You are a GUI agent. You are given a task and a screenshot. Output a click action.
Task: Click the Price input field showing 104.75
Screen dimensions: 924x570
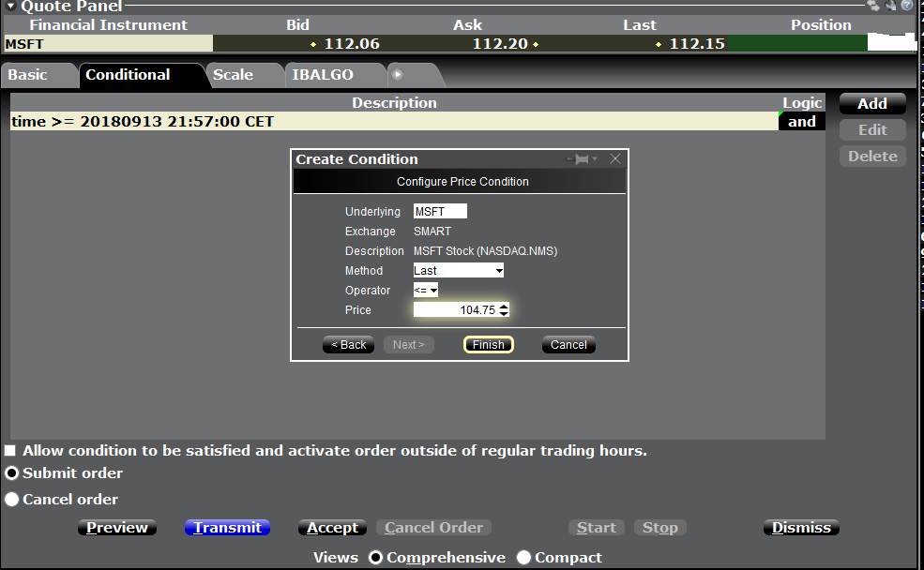point(456,309)
